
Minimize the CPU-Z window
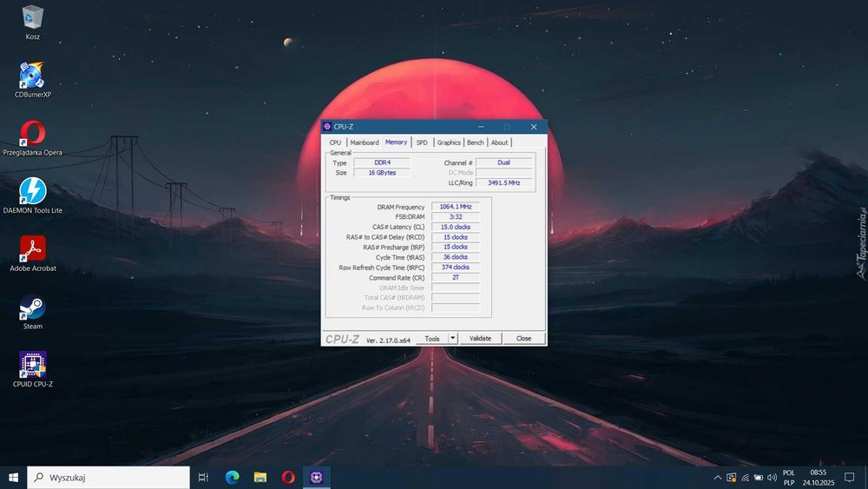tap(481, 127)
